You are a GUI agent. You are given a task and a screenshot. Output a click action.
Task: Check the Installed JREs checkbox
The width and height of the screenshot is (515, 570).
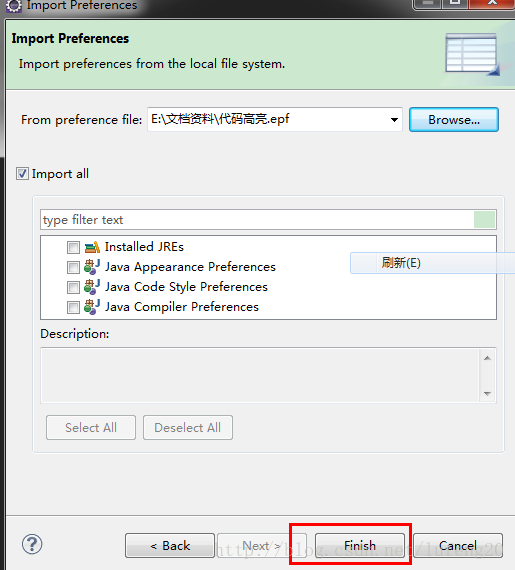pyautogui.click(x=73, y=248)
